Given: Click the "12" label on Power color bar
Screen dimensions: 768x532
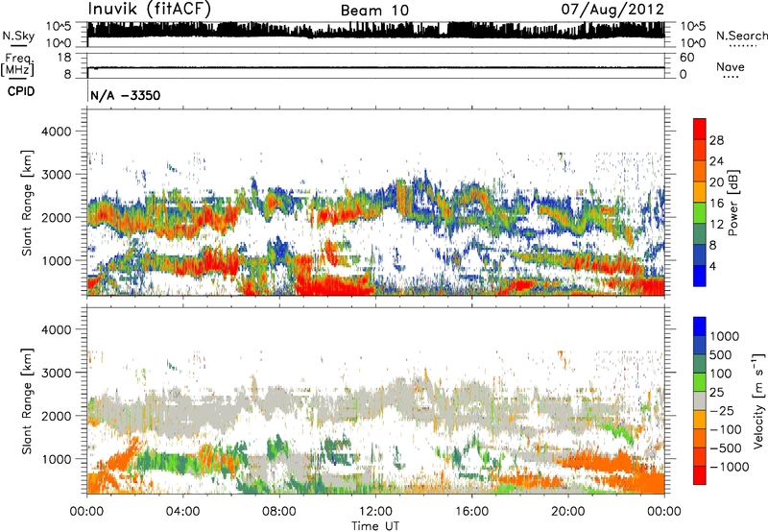Looking at the screenshot, I should pos(716,225).
